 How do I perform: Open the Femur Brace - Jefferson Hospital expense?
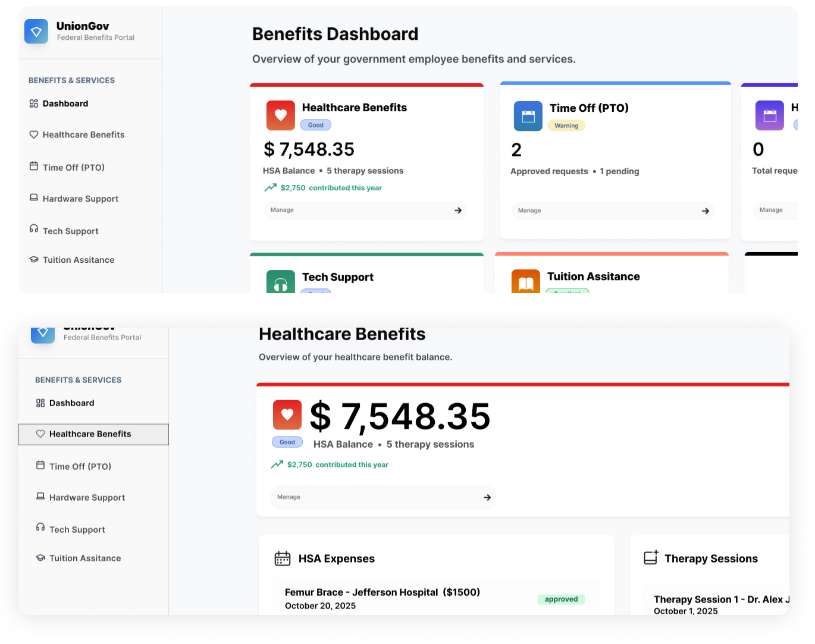click(382, 592)
